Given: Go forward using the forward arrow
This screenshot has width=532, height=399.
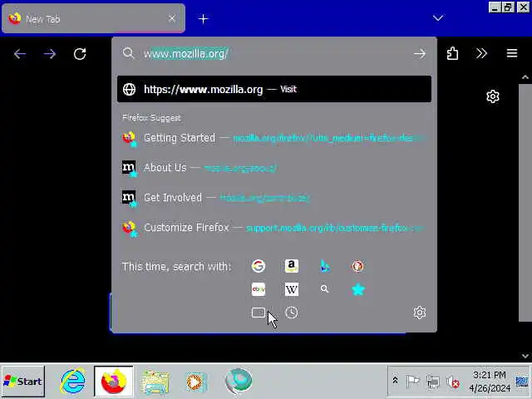Looking at the screenshot, I should click(x=50, y=54).
